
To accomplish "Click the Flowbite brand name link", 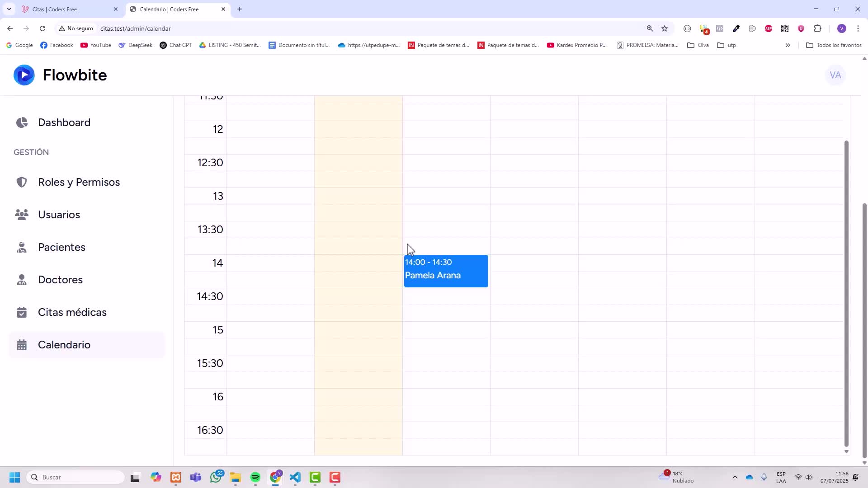I will pos(75,75).
